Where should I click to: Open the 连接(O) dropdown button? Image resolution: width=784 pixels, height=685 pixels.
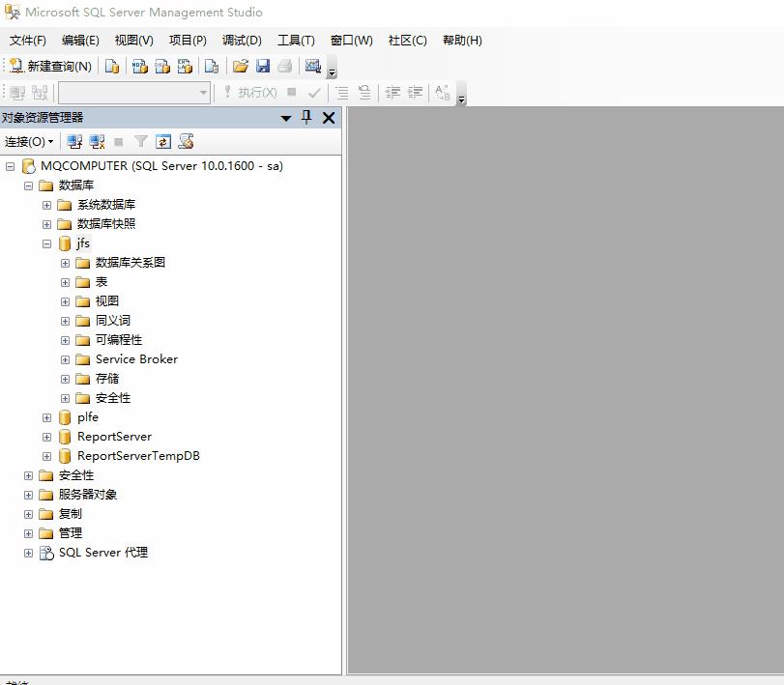point(29,141)
